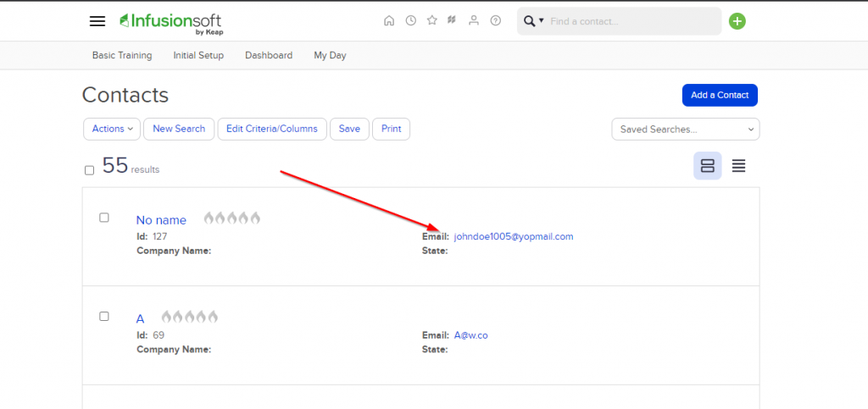Viewport: 868px width, 409px height.
Task: Click the Keap marketplace icon in header
Action: pyautogui.click(x=452, y=20)
